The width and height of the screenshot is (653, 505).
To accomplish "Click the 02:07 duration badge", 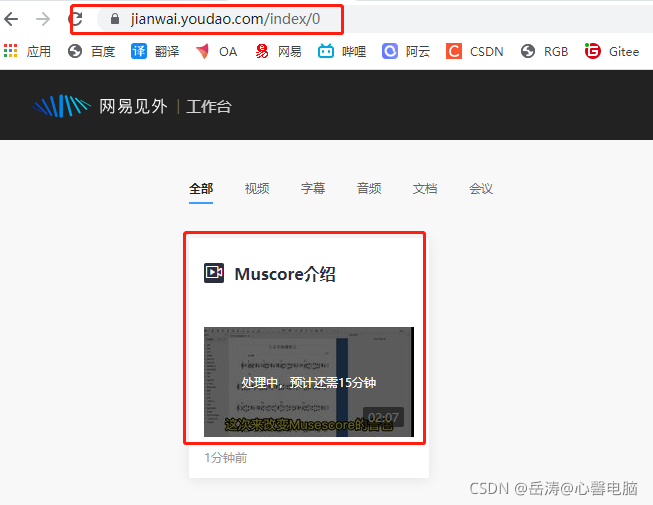I will coord(383,417).
